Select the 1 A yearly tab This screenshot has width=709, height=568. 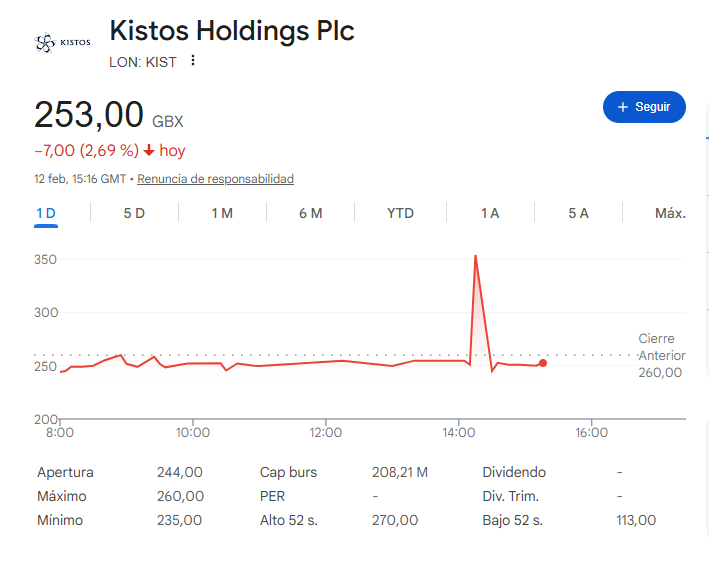[490, 213]
